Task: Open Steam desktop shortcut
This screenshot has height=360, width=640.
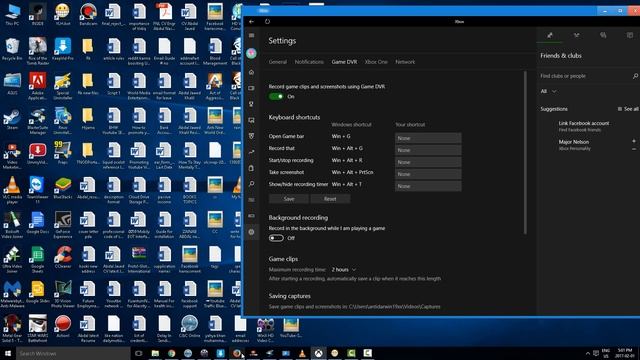Action: click(x=12, y=119)
